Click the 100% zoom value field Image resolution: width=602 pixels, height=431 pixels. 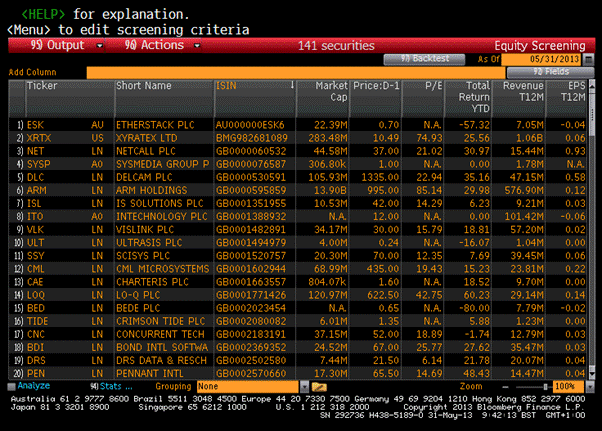pyautogui.click(x=568, y=386)
